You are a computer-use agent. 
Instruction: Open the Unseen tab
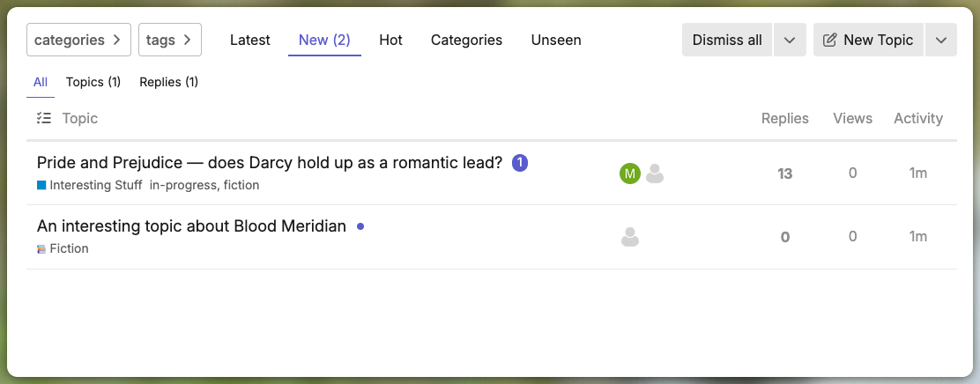(556, 40)
